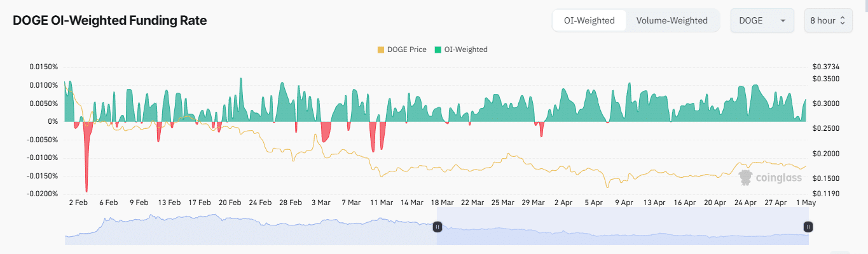Switch to the Volume-Weighted tab
This screenshot has width=868, height=254.
pyautogui.click(x=672, y=20)
